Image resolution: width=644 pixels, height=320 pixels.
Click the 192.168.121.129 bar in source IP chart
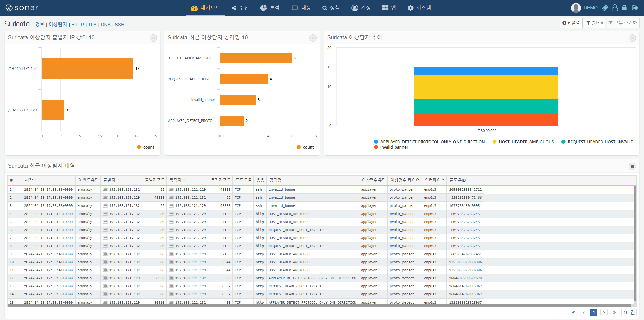coord(53,110)
